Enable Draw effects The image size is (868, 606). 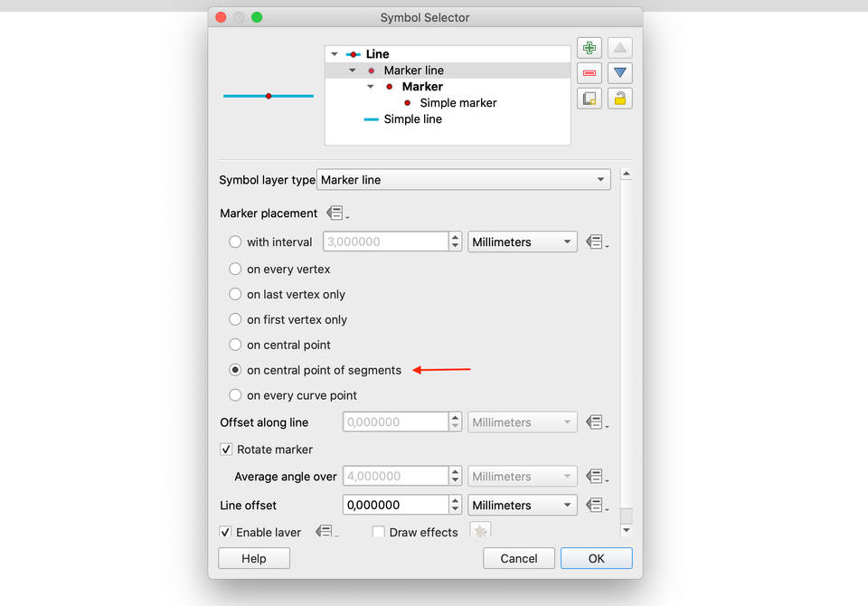pyautogui.click(x=378, y=533)
